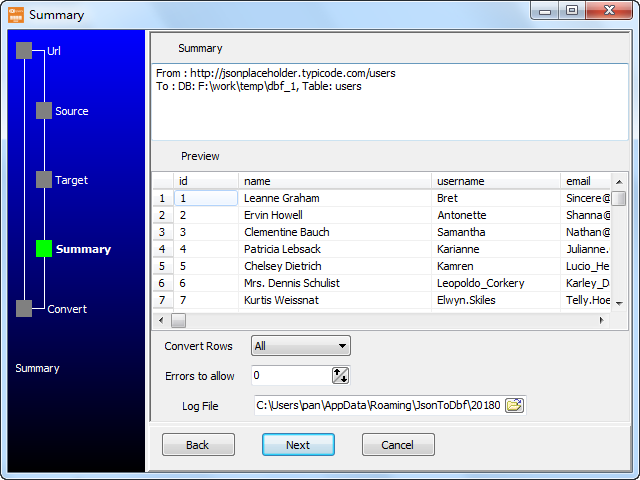Sort by the username column header
640x480 pixels.
click(496, 181)
